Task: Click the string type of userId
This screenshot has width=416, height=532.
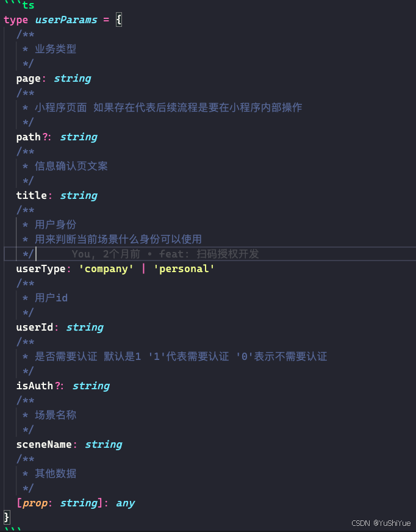Action: (85, 328)
